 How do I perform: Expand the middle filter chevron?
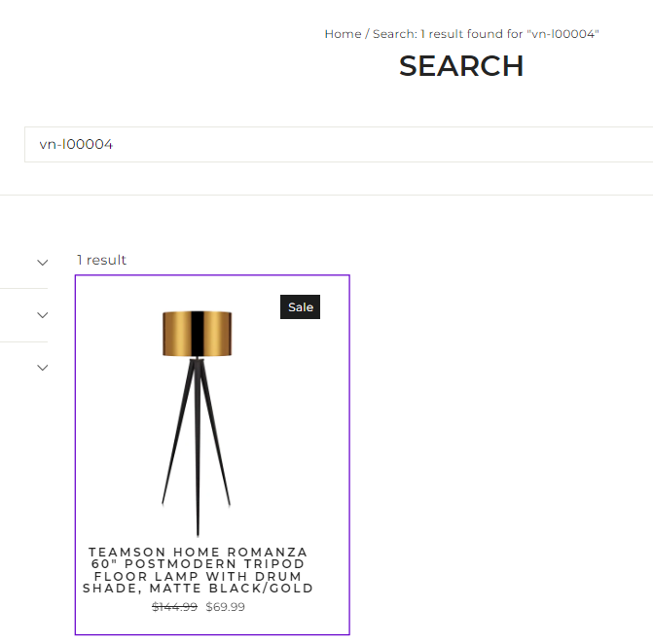pyautogui.click(x=43, y=315)
